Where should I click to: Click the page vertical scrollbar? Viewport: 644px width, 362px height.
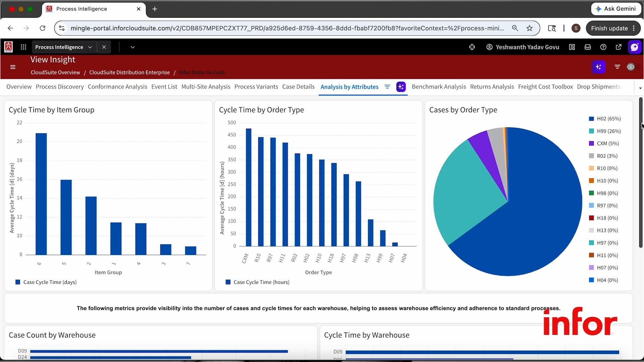[641, 173]
